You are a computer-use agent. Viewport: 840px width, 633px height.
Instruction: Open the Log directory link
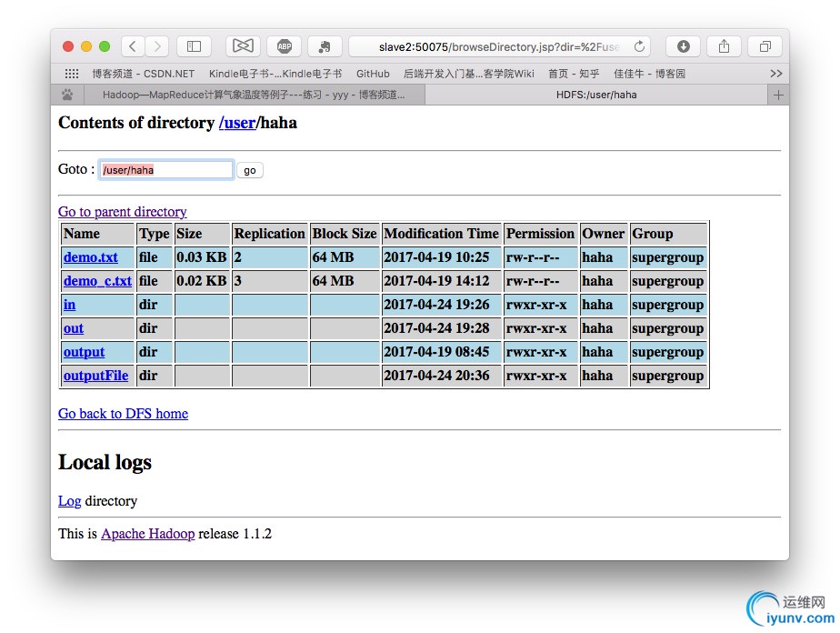tap(70, 501)
